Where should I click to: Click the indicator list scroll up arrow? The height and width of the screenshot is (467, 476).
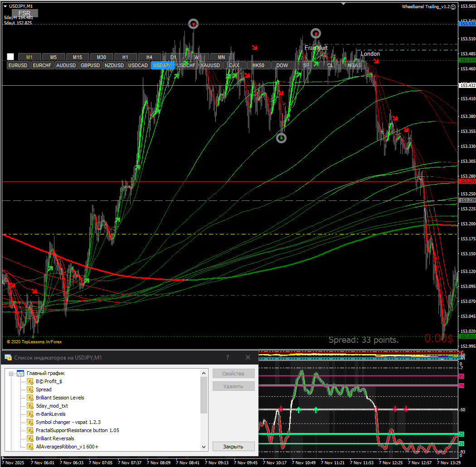click(204, 373)
